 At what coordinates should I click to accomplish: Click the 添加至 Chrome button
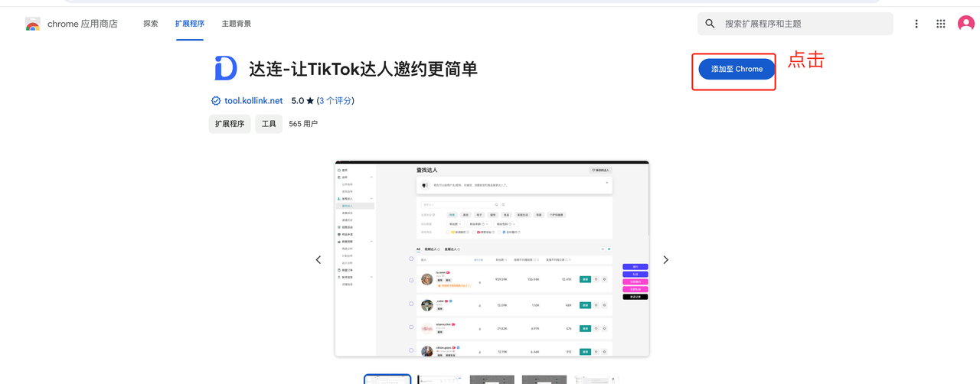(x=737, y=69)
